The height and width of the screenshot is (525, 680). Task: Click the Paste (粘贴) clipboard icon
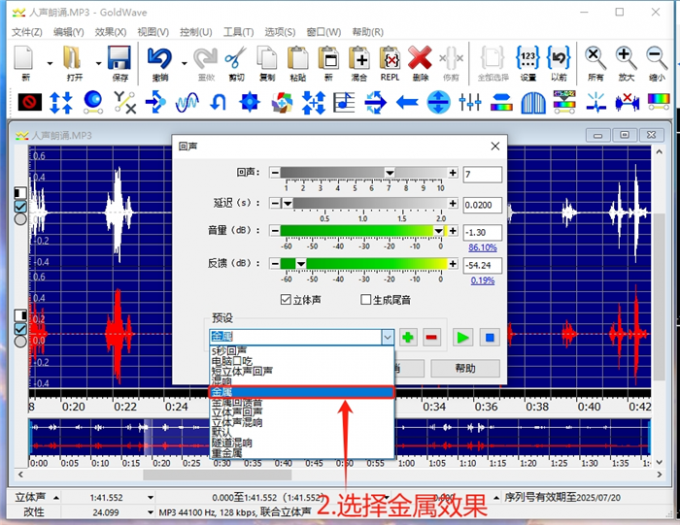pos(298,58)
